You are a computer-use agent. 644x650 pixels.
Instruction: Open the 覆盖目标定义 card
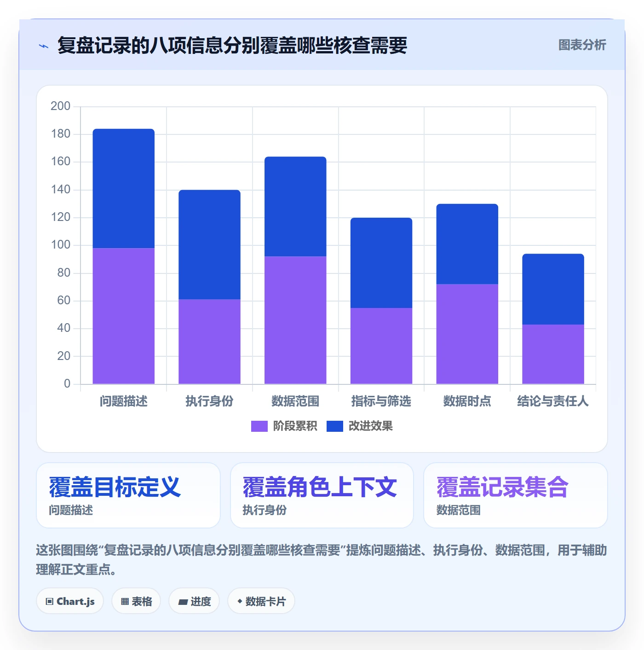click(x=128, y=495)
